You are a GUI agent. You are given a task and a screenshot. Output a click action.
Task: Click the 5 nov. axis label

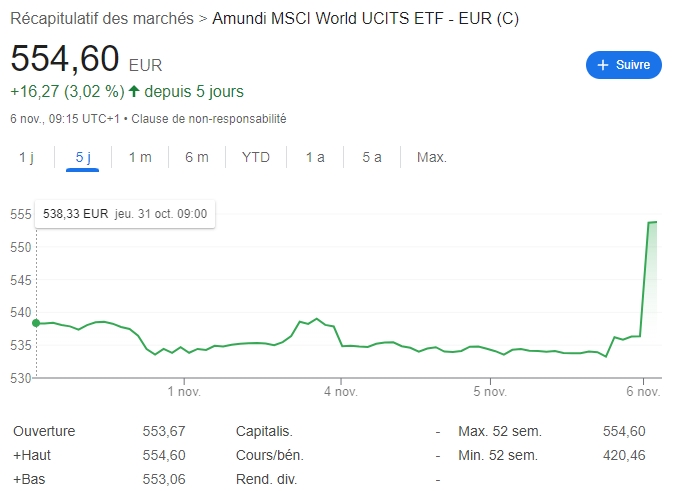(x=491, y=391)
